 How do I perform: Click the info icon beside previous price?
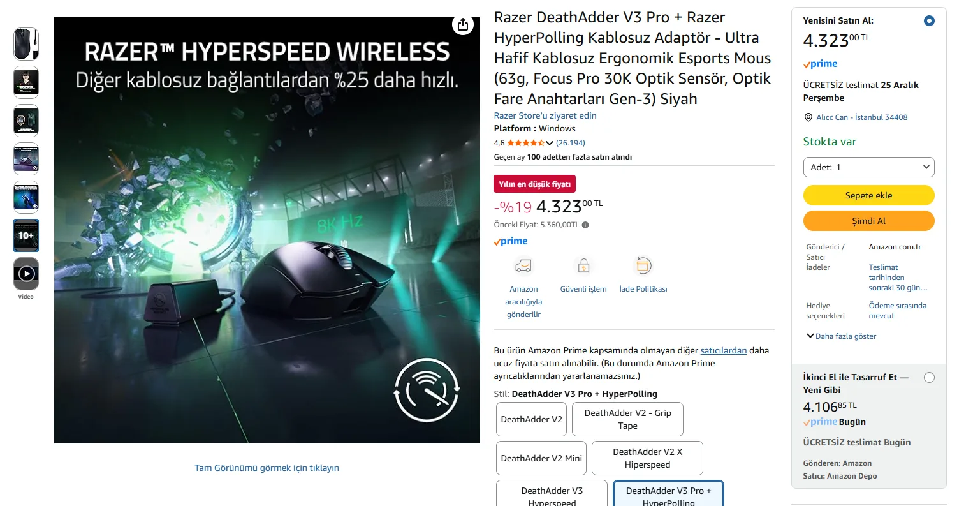click(585, 225)
